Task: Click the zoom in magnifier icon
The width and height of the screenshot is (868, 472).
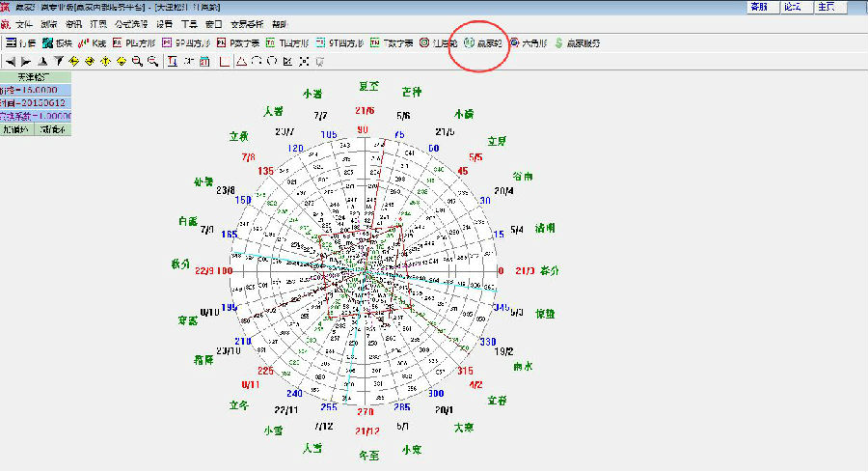Action: point(138,62)
